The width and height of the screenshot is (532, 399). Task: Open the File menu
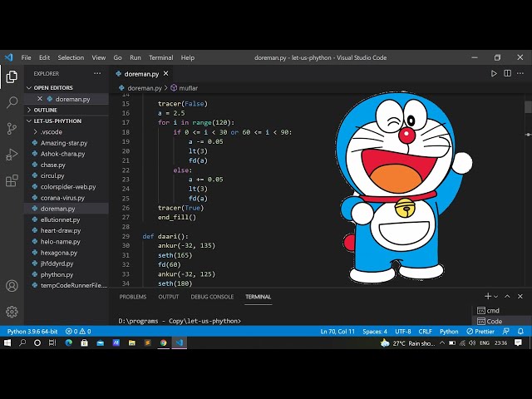click(26, 57)
